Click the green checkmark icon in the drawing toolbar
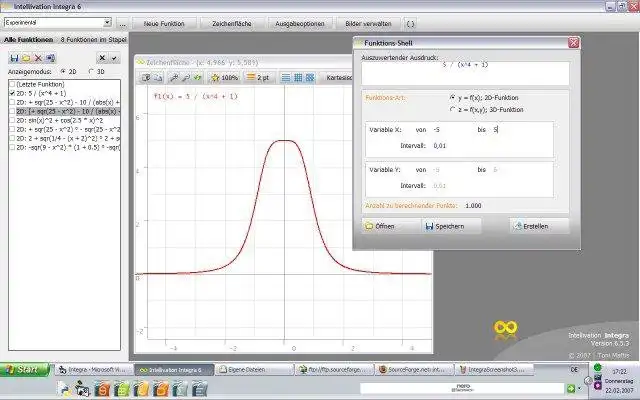The height and width of the screenshot is (400, 640). (198, 78)
